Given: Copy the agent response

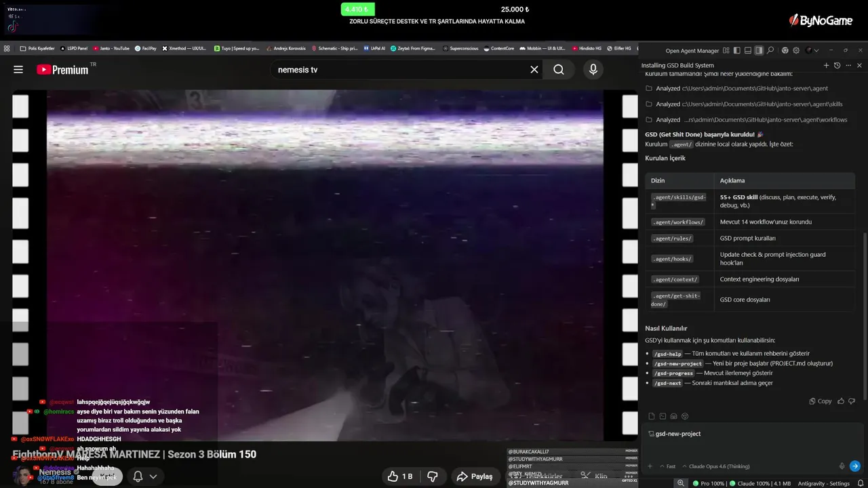Looking at the screenshot, I should tap(821, 401).
